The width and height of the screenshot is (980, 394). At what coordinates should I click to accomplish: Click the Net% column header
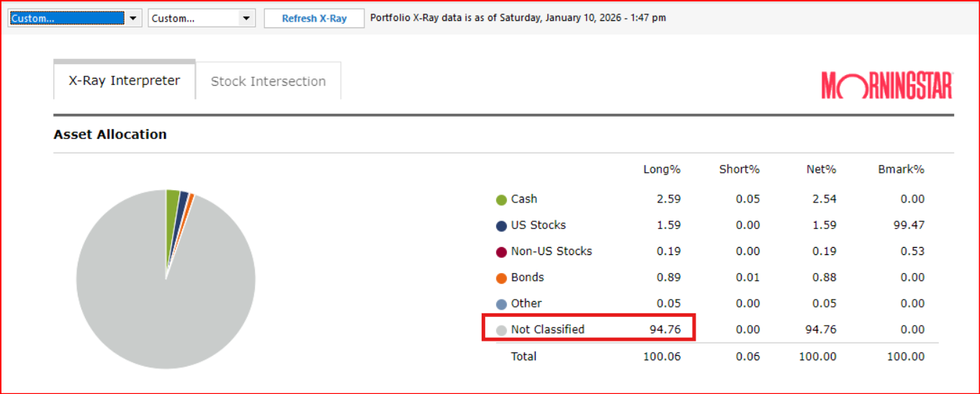pyautogui.click(x=822, y=169)
